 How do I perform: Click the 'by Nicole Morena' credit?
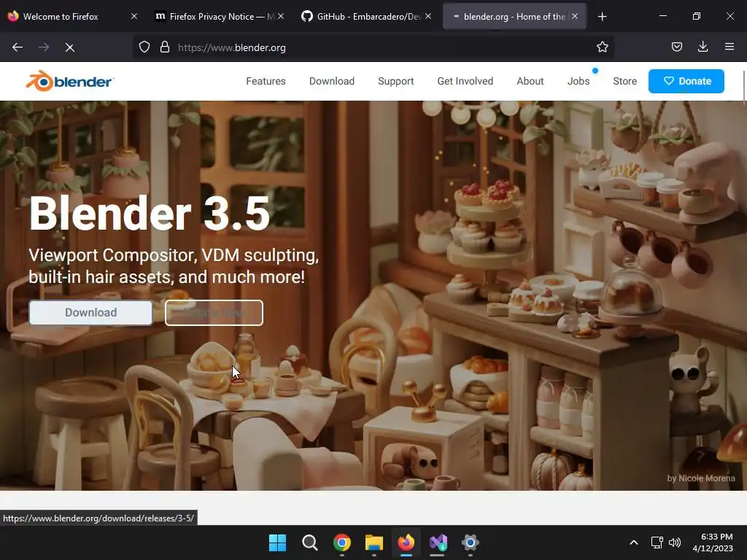pos(701,478)
